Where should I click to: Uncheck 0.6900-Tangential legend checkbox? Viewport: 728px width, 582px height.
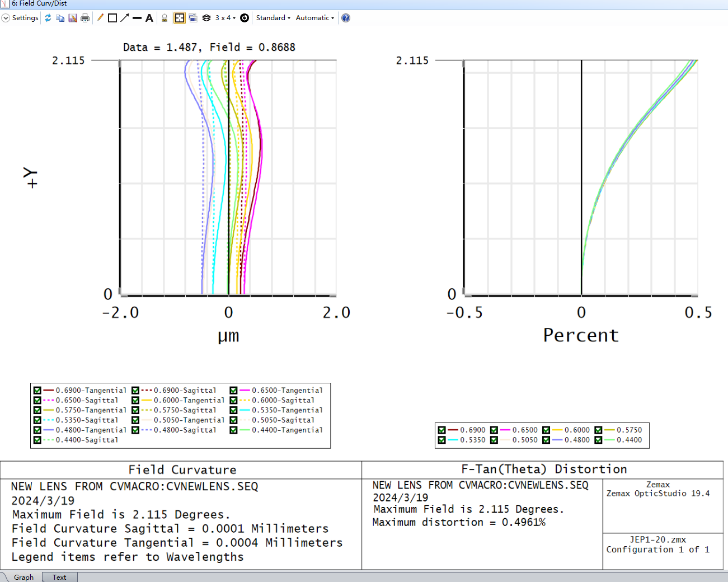point(37,391)
